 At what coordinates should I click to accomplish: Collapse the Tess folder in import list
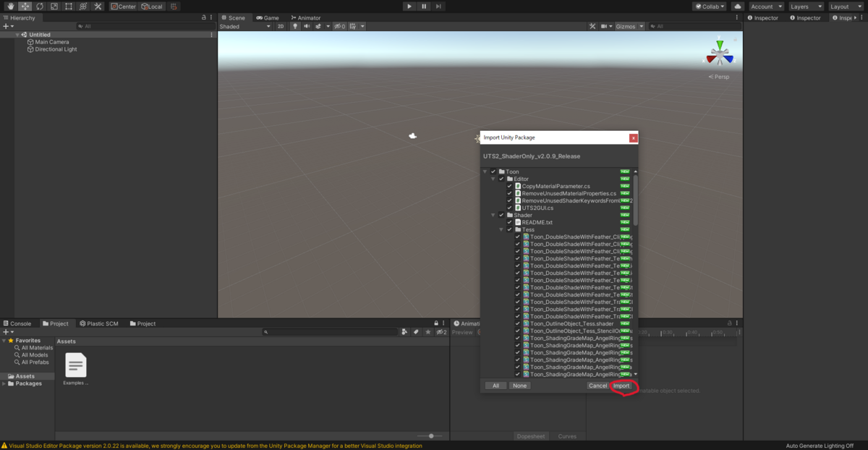pyautogui.click(x=501, y=229)
